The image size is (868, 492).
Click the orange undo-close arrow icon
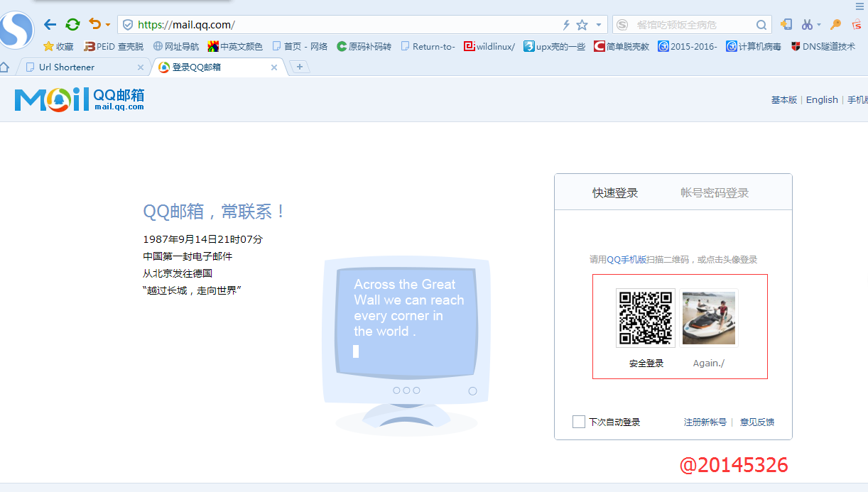tap(95, 24)
